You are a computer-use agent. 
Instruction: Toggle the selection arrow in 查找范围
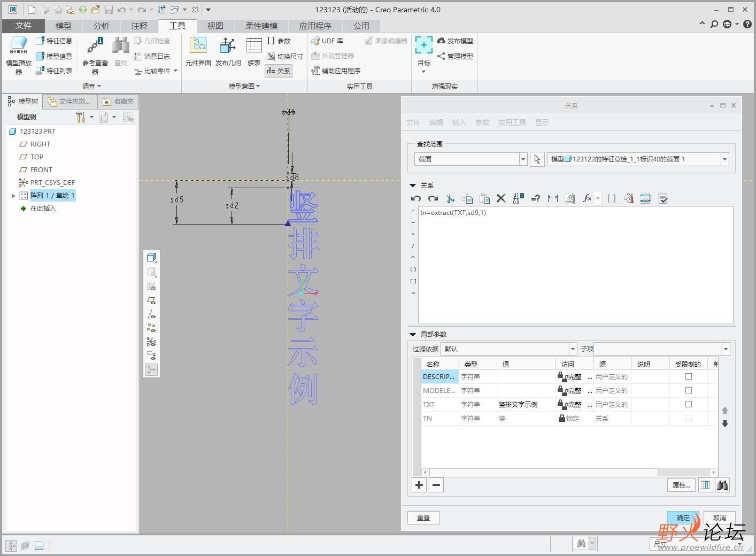[537, 159]
